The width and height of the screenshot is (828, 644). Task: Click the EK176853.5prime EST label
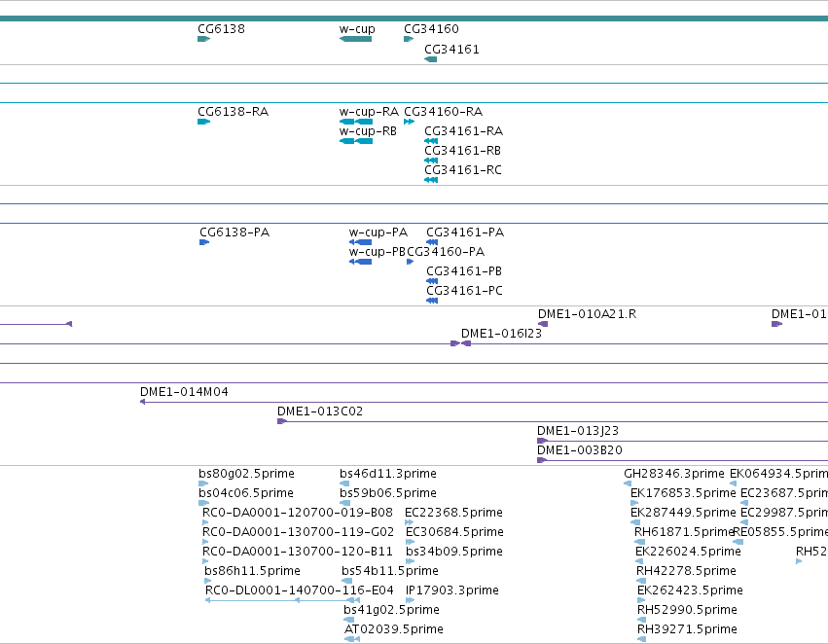pyautogui.click(x=683, y=493)
